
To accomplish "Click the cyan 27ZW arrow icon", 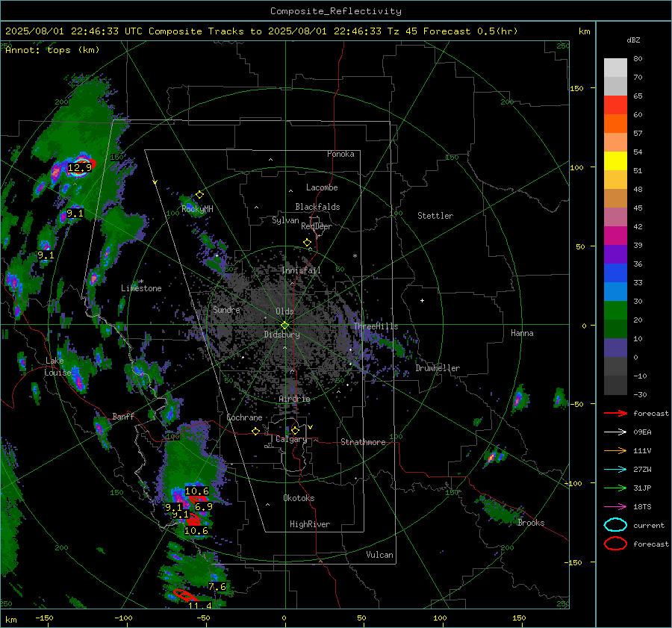I will [x=615, y=470].
